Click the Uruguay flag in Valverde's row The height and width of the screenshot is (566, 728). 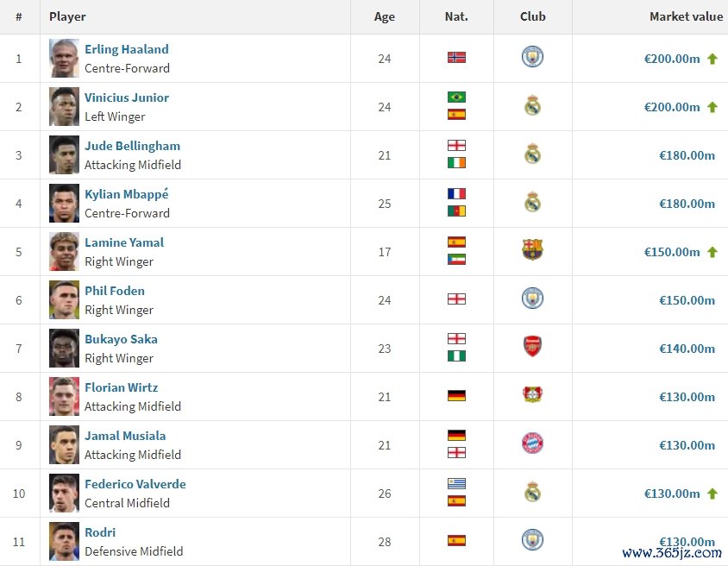(456, 483)
